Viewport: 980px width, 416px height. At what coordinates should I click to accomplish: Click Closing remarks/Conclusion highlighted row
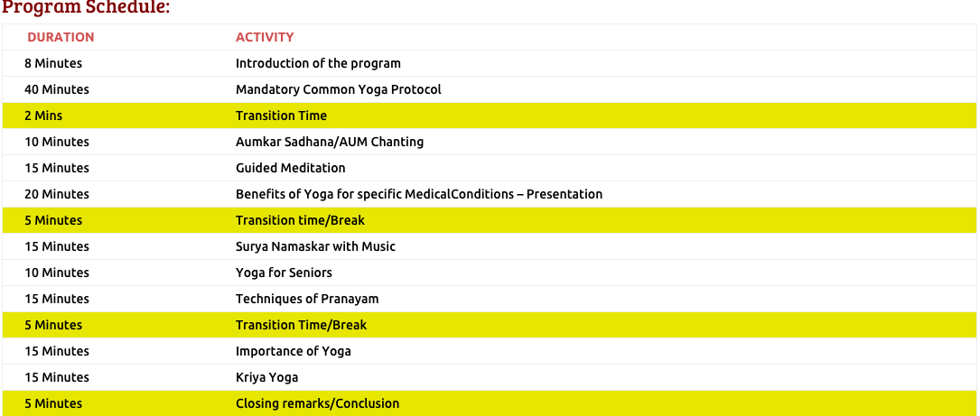click(490, 403)
